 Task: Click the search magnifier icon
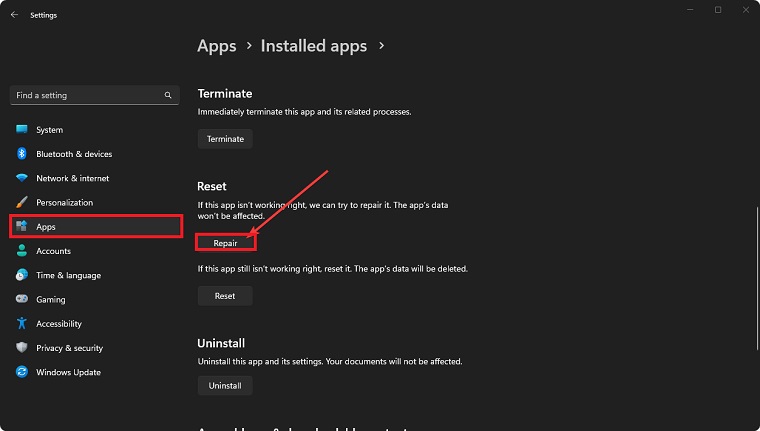[168, 95]
